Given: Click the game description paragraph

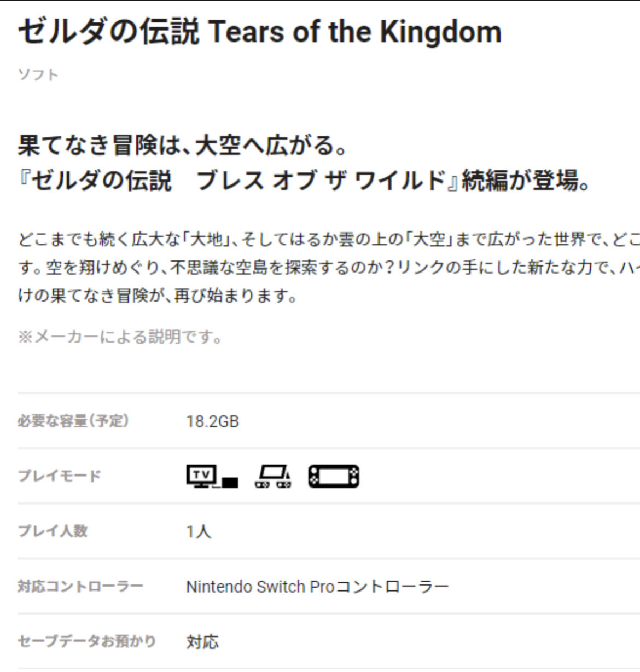Looking at the screenshot, I should point(329,268).
